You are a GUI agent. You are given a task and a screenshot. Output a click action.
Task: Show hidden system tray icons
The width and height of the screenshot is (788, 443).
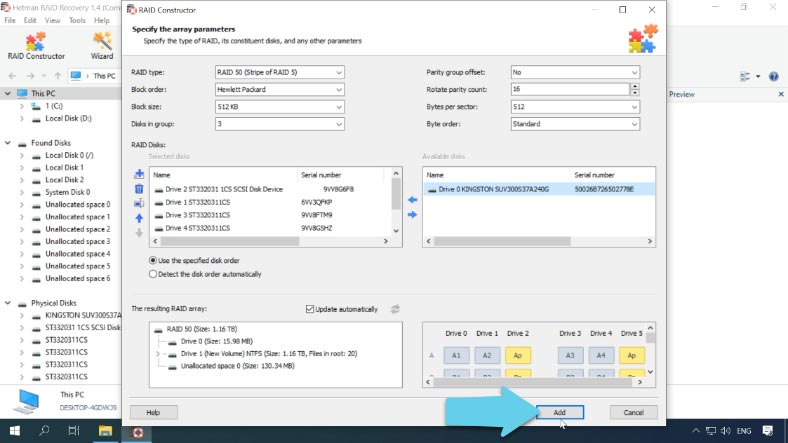point(696,431)
